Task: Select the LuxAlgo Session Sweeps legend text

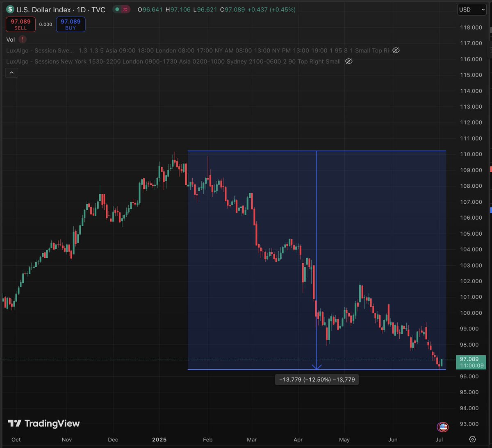Action: pos(197,50)
